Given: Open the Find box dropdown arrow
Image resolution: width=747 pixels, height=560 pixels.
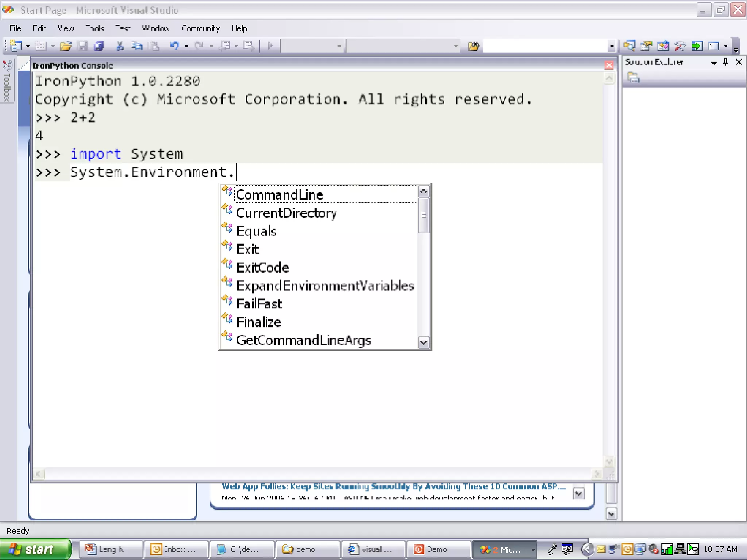Looking at the screenshot, I should [612, 46].
